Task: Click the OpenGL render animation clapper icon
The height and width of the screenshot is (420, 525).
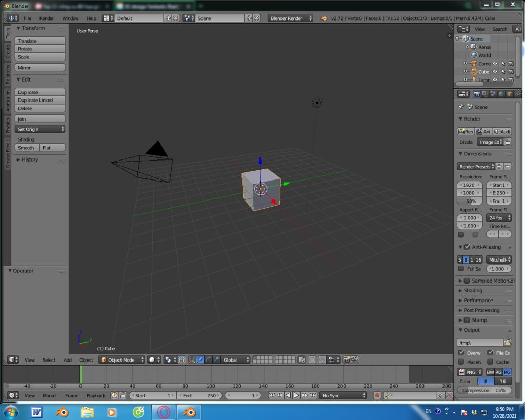Action: click(355, 359)
